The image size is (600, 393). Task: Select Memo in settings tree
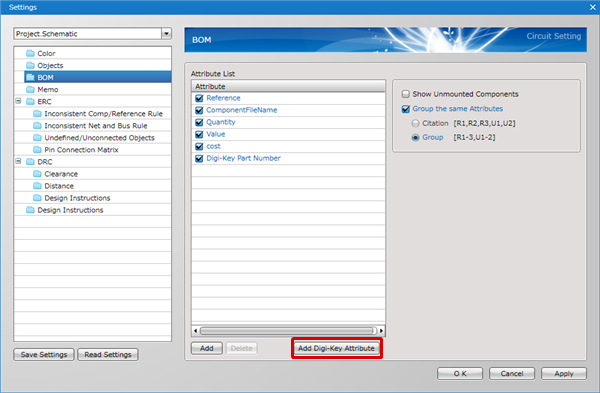coord(48,90)
